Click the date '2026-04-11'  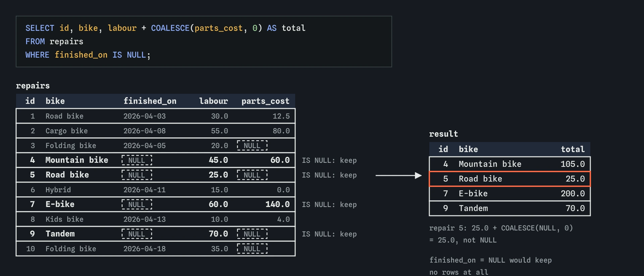tap(145, 190)
